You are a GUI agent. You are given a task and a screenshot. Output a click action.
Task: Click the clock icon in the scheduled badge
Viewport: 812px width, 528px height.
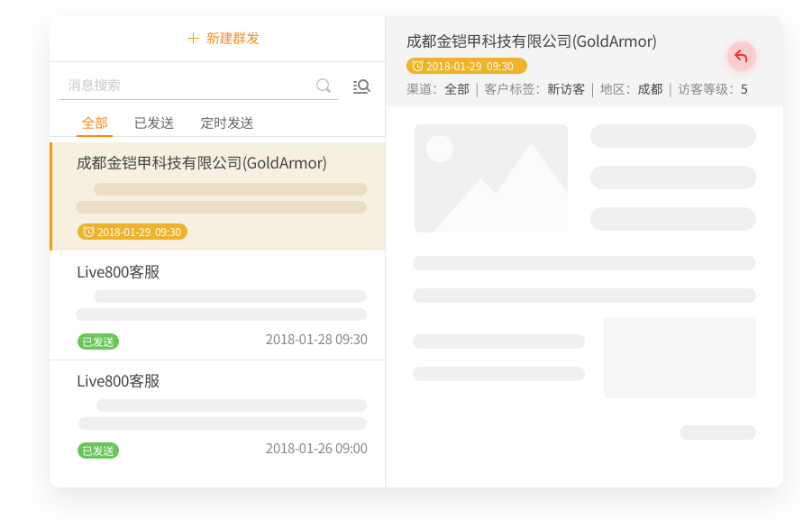[416, 66]
